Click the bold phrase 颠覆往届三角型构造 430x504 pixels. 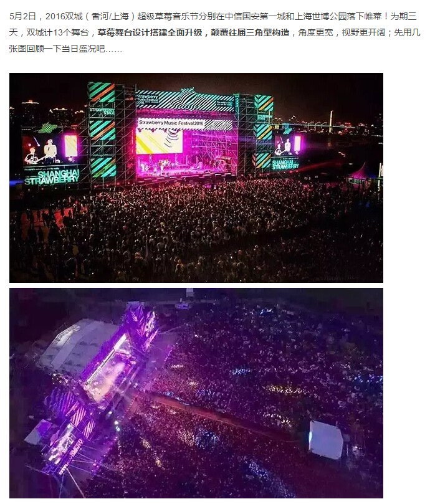point(251,33)
